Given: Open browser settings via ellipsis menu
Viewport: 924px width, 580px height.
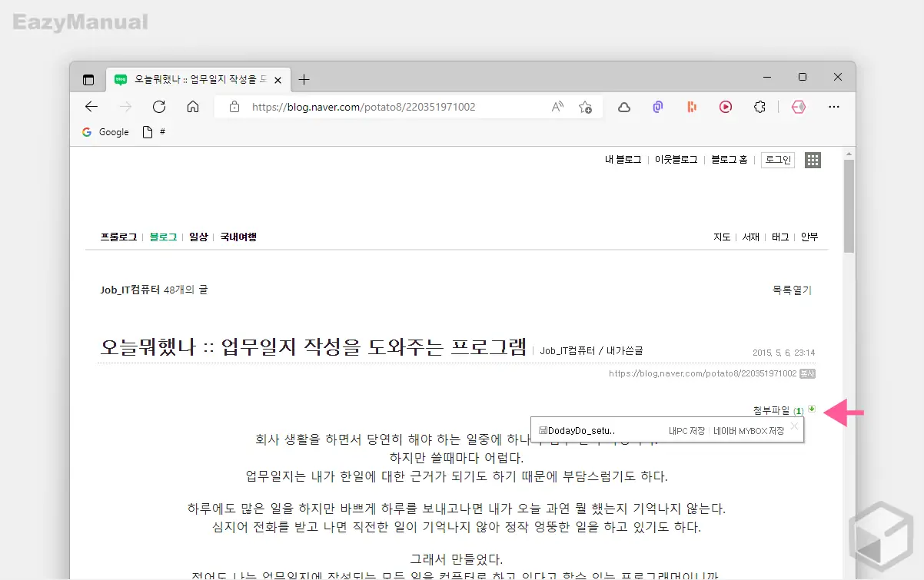Looking at the screenshot, I should click(x=833, y=107).
